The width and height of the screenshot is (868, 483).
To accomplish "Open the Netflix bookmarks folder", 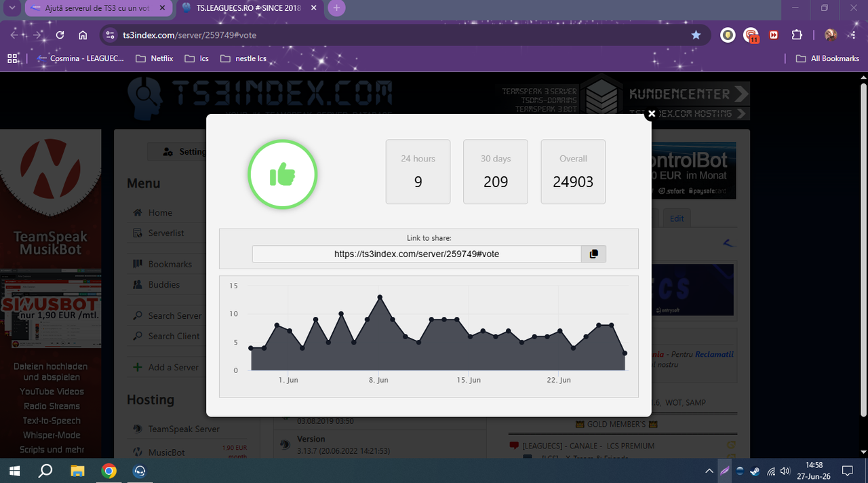I will tap(155, 58).
